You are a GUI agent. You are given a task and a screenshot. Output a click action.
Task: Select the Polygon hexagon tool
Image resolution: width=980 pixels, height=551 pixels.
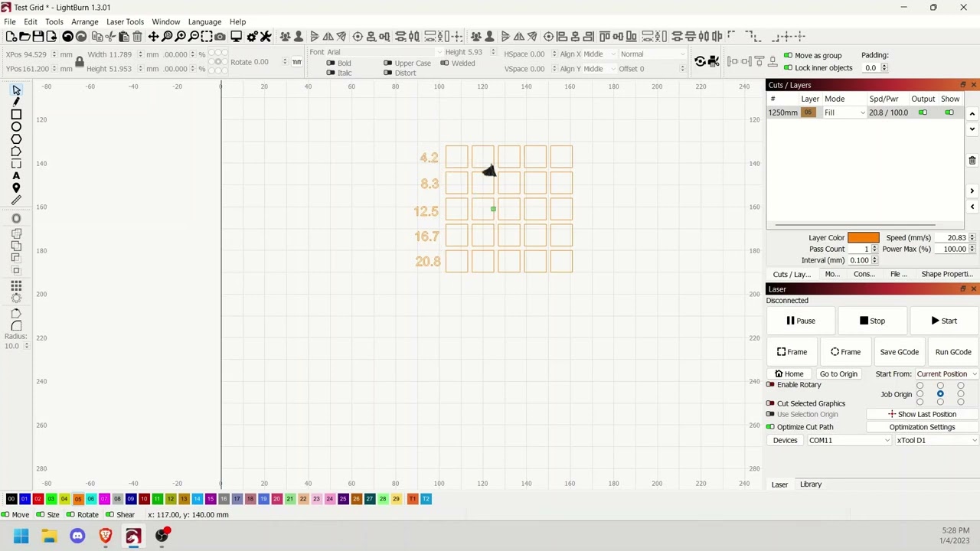tap(16, 139)
